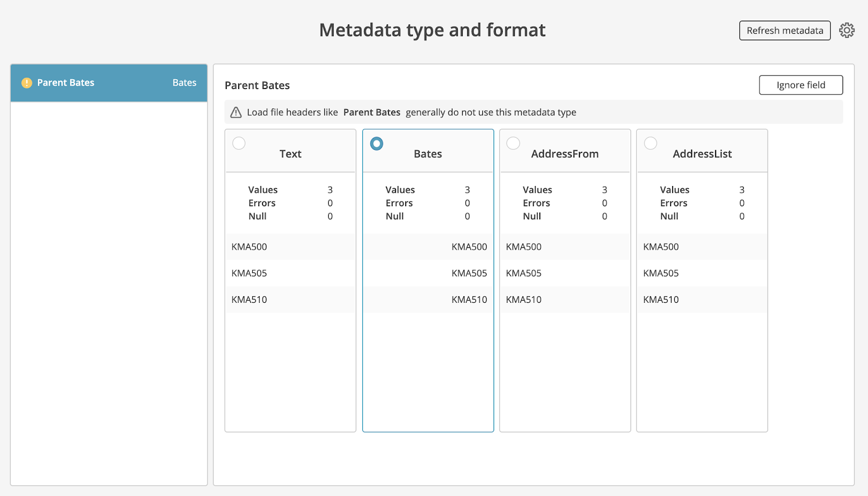Click the Values count in the Text card
The height and width of the screenshot is (496, 868).
(x=330, y=190)
